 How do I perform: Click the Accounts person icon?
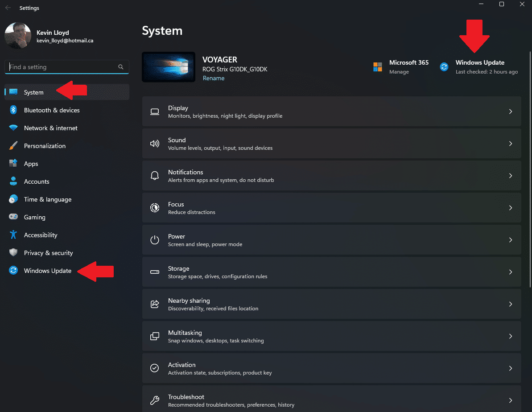(13, 181)
